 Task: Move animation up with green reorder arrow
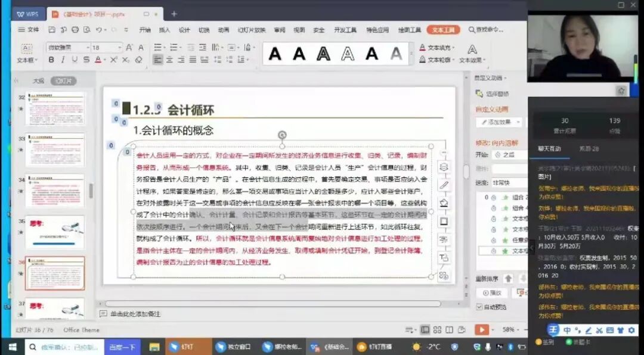click(x=508, y=278)
